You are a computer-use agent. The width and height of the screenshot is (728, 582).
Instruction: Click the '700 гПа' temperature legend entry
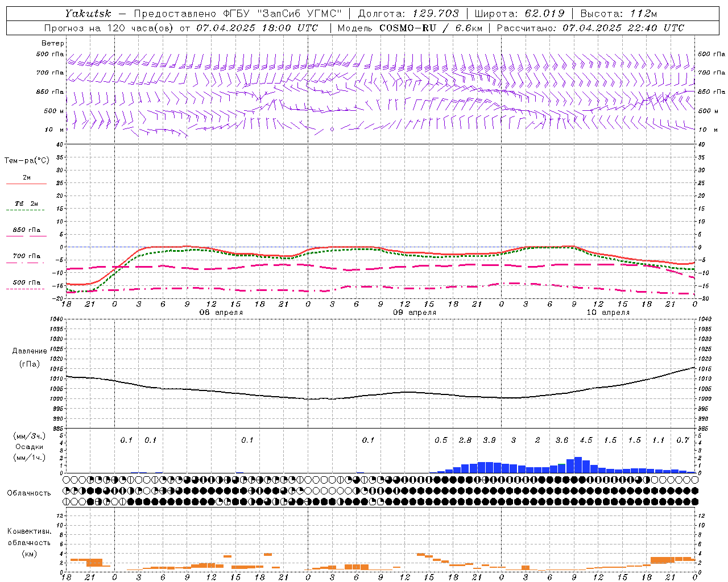[27, 256]
